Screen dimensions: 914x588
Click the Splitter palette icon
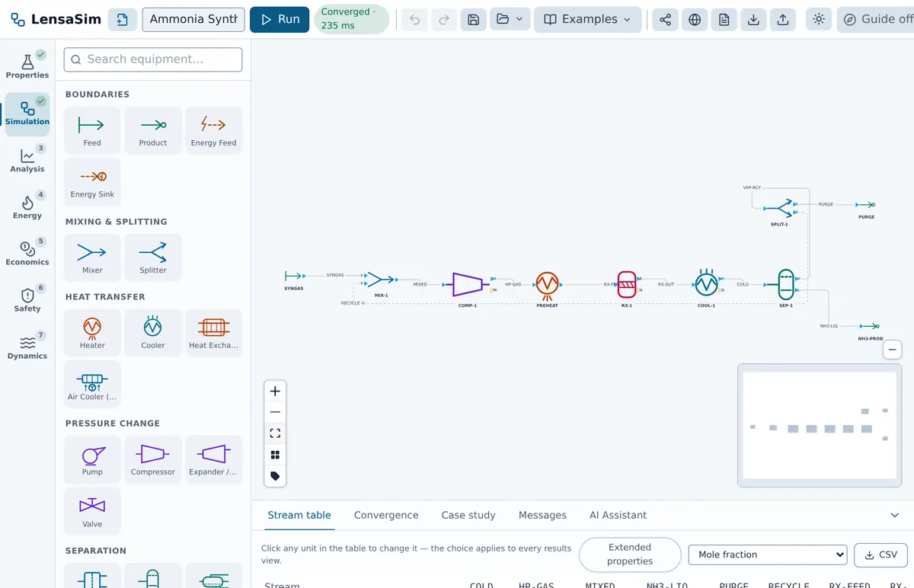coord(153,258)
